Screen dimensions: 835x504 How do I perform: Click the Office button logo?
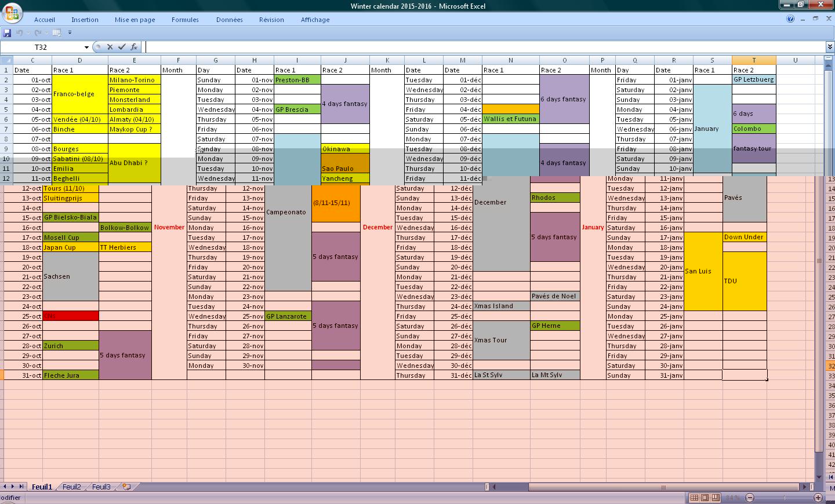[12, 13]
